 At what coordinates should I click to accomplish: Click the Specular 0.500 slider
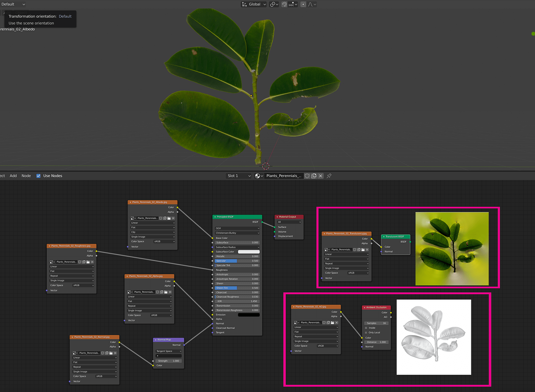coord(237,261)
